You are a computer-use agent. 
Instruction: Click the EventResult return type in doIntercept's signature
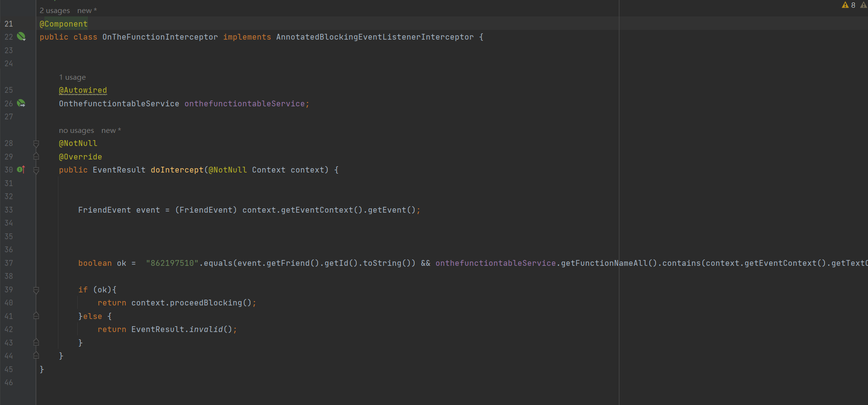[119, 170]
